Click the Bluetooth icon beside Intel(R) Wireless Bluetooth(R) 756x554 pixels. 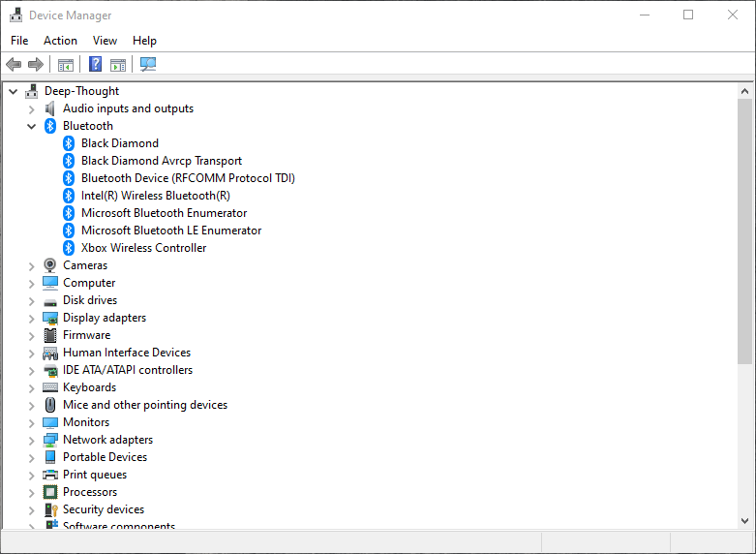[x=69, y=196]
